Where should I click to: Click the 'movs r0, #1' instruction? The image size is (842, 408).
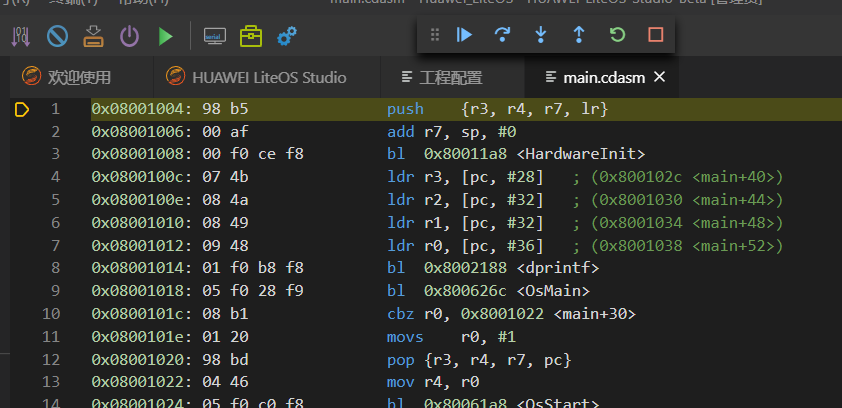coord(451,337)
